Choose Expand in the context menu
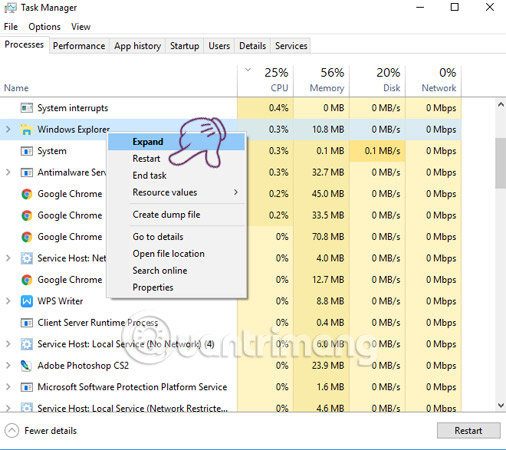Screen dimensions: 506x450 tap(176, 142)
